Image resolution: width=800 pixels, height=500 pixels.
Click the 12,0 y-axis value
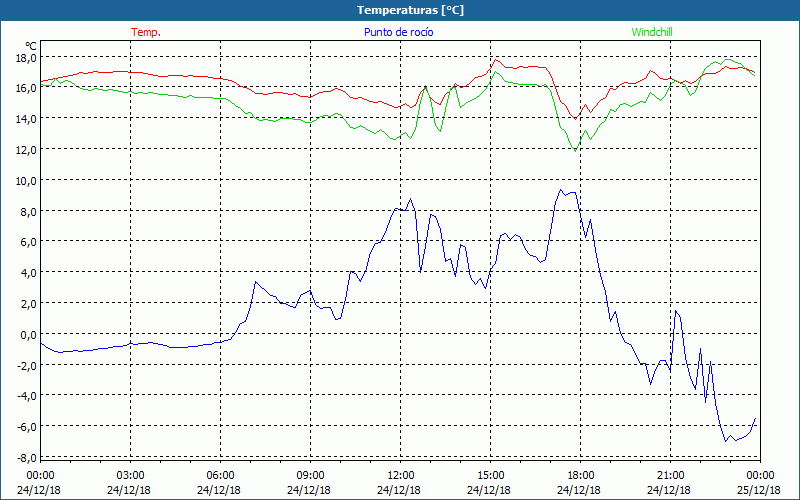tap(26, 150)
